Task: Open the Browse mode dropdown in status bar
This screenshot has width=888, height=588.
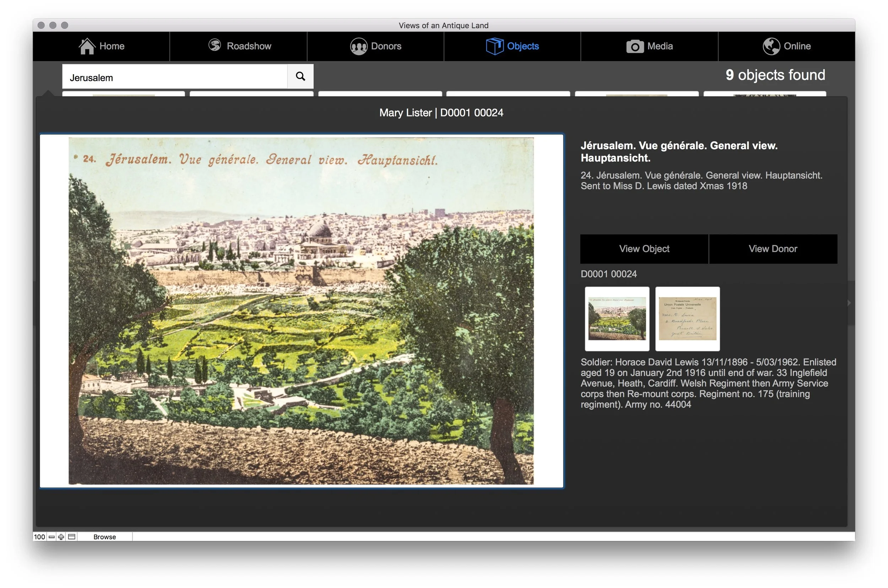Action: (x=104, y=536)
